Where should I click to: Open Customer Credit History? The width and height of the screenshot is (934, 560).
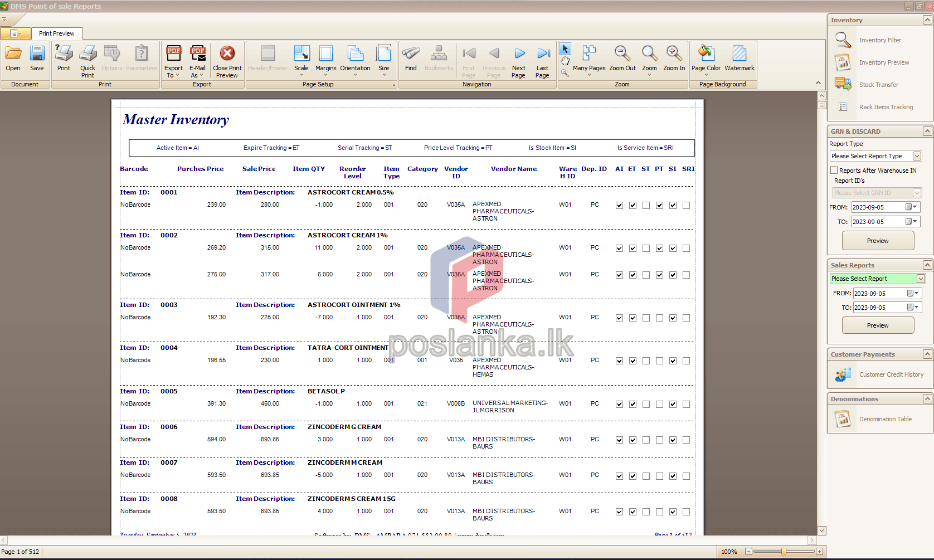(891, 374)
